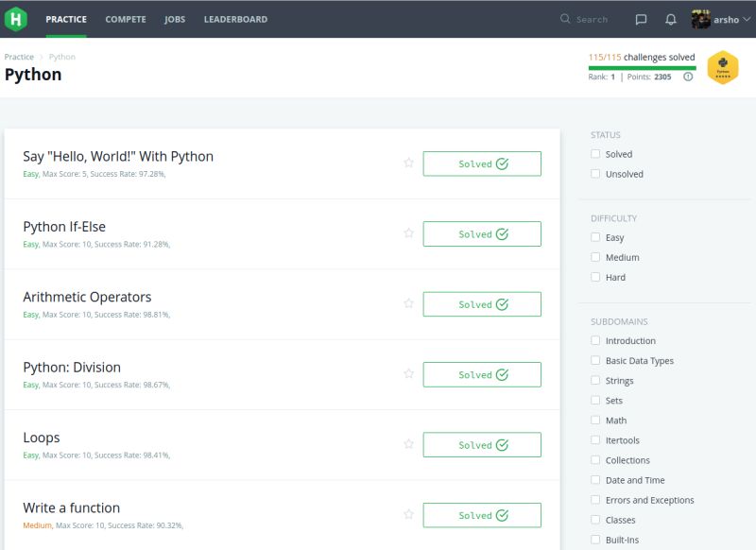Open the Arithmetic Operators challenge

(89, 296)
